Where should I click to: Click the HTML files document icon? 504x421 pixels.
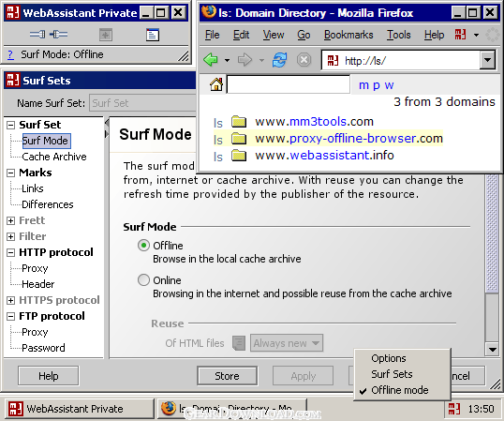239,343
